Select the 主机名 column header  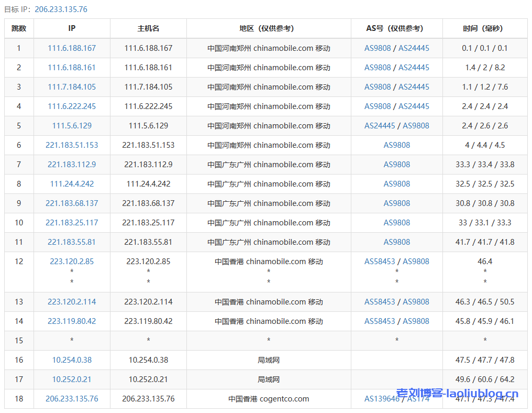click(148, 28)
